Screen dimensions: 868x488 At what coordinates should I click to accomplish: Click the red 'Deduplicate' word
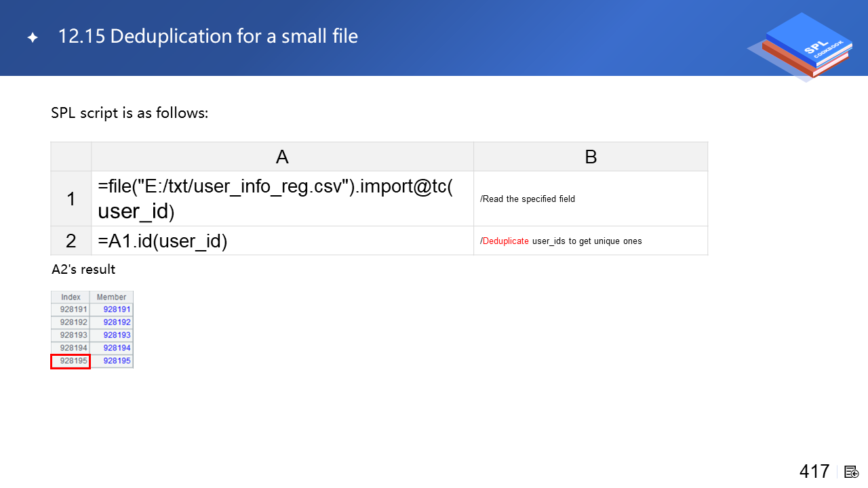point(505,241)
